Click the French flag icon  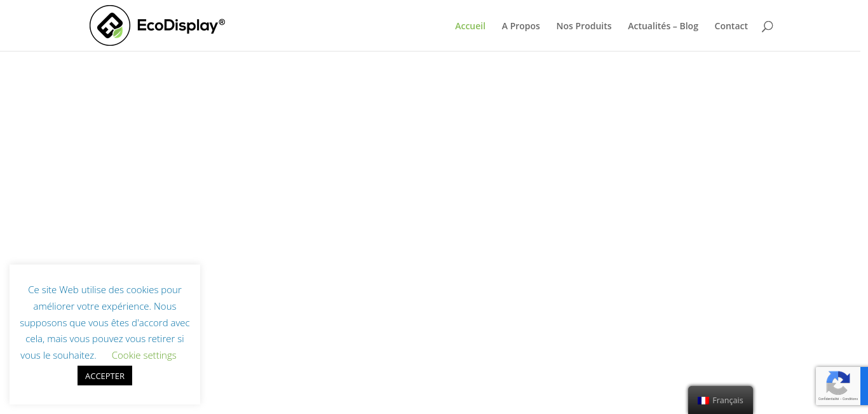pyautogui.click(x=703, y=401)
